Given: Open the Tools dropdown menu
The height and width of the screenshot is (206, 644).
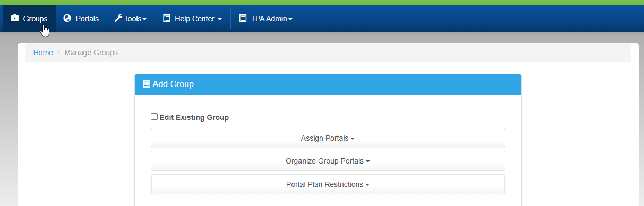Looking at the screenshot, I should [x=131, y=19].
